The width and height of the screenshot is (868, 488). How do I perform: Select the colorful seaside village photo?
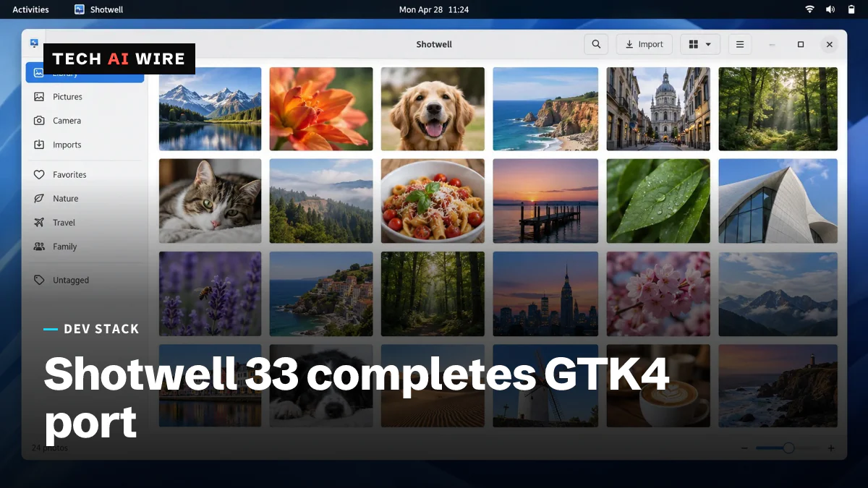(x=321, y=294)
